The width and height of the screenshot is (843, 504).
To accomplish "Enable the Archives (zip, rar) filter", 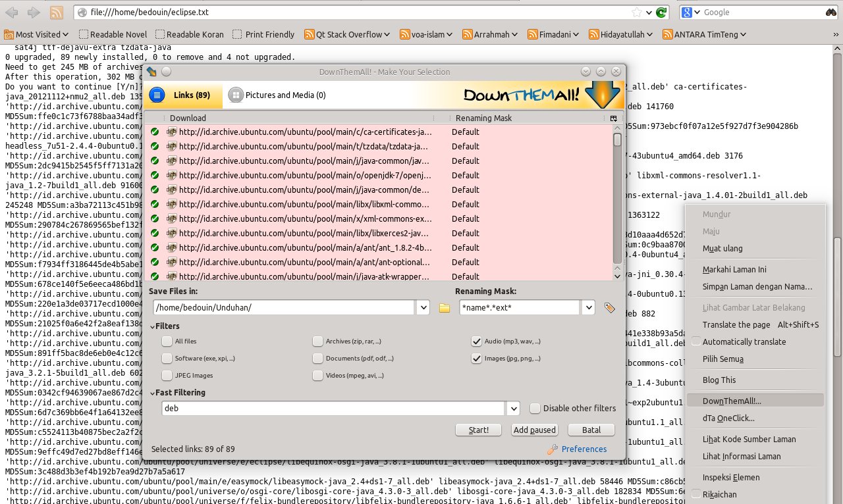I will pyautogui.click(x=318, y=341).
